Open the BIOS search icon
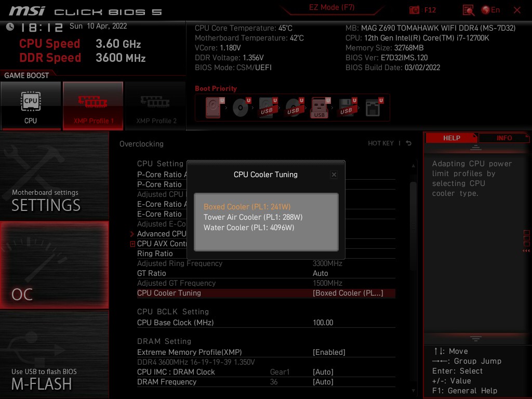Viewport: 532px width, 399px height. (468, 10)
